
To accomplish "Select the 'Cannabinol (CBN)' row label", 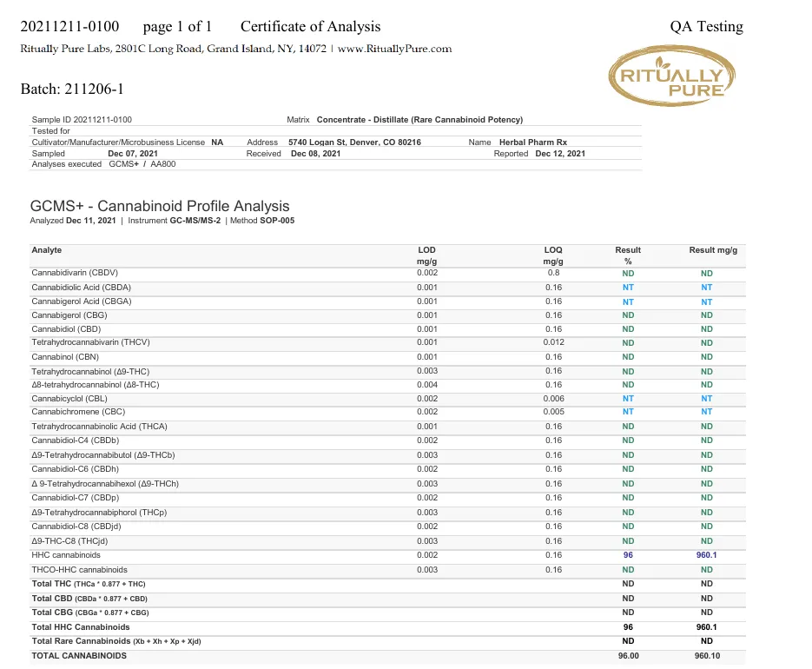I will pos(65,357).
